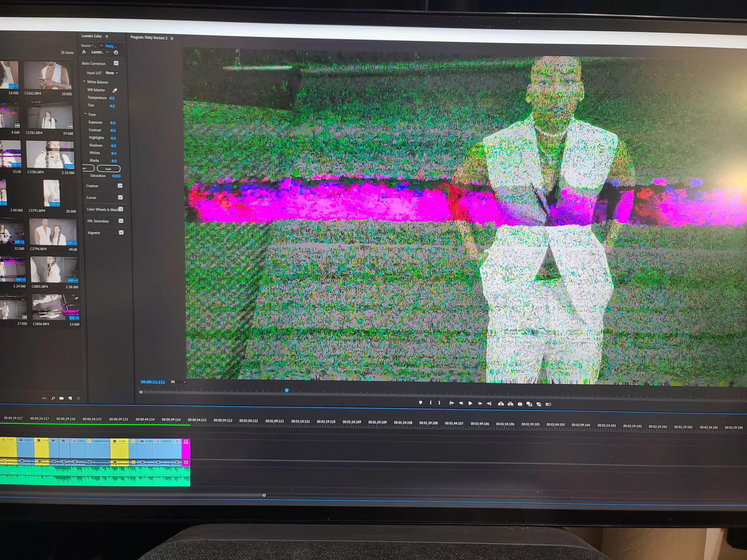Click the Auto tone button
The image size is (747, 560).
pyautogui.click(x=108, y=169)
